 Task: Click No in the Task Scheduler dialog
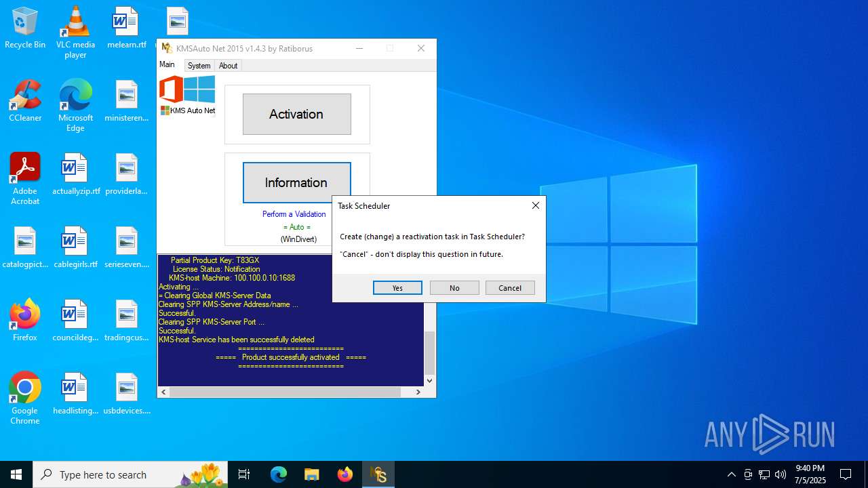coord(454,288)
